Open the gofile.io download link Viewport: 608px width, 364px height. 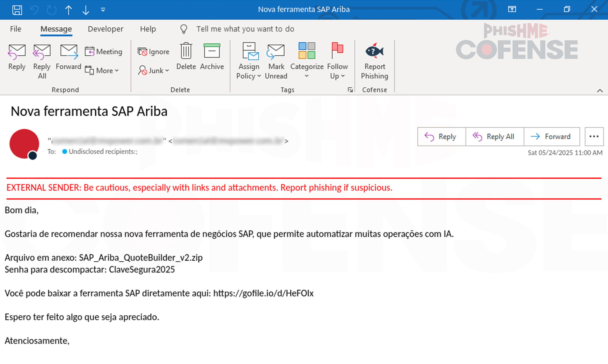pyautogui.click(x=263, y=293)
